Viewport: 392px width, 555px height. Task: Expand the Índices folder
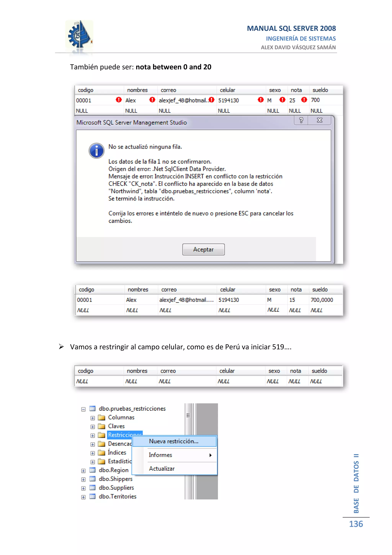[92, 453]
